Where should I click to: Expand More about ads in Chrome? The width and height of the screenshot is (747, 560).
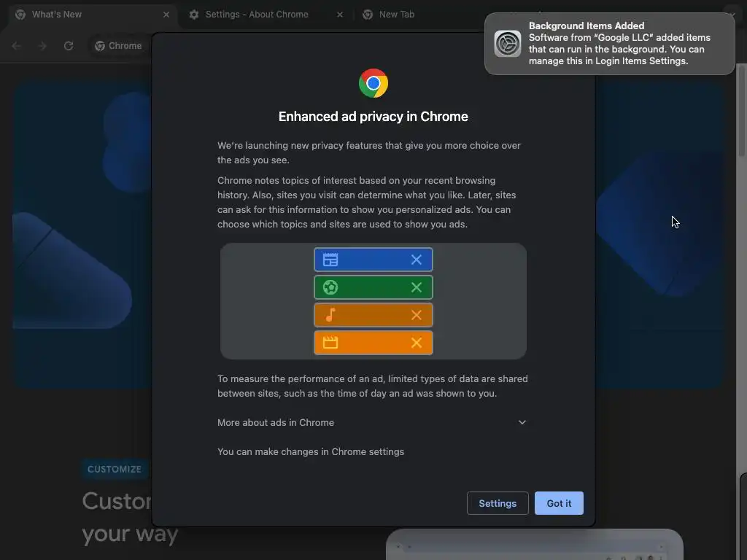pyautogui.click(x=372, y=422)
